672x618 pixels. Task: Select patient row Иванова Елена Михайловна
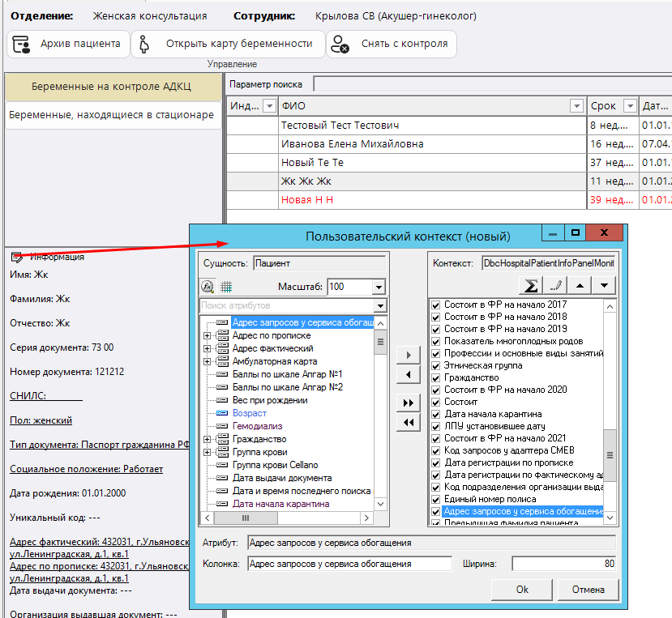click(449, 144)
